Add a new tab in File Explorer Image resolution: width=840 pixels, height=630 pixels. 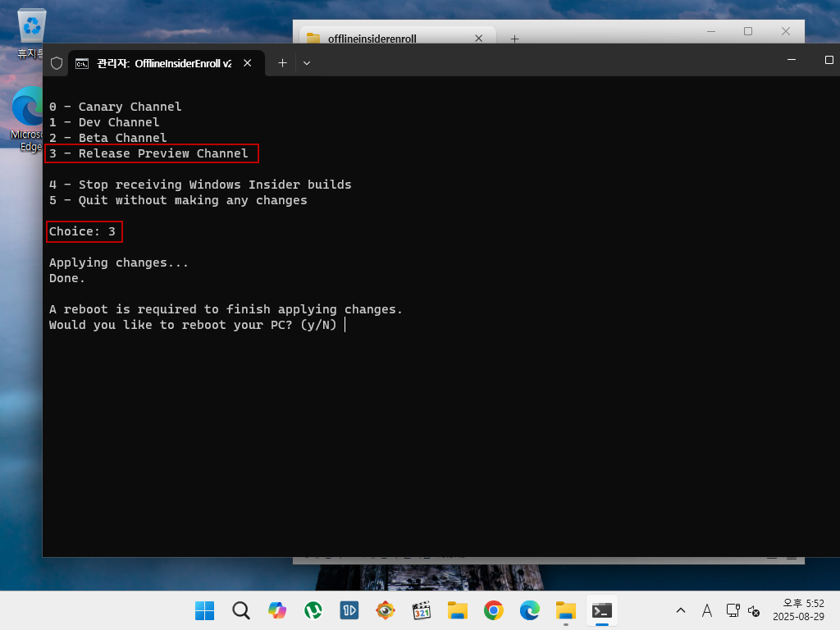click(x=514, y=38)
